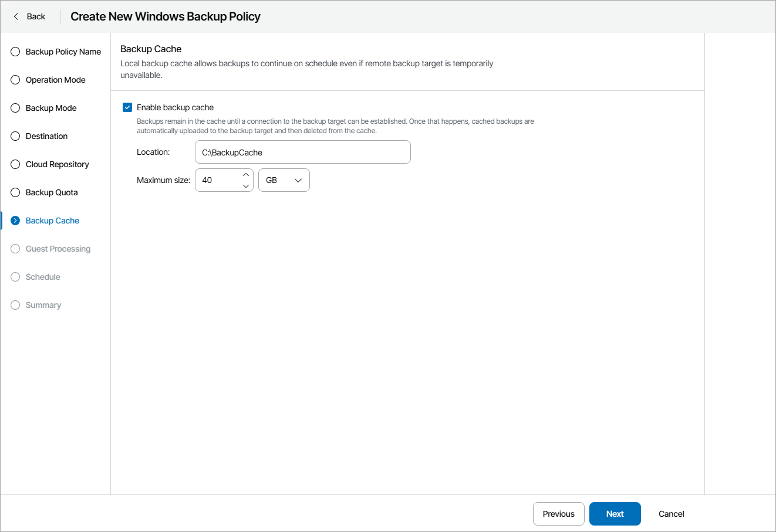Open the GB size unit dropdown
The image size is (776, 532).
[284, 180]
